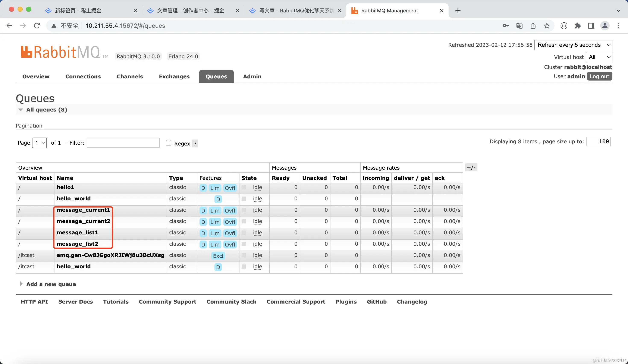The width and height of the screenshot is (628, 364).
Task: Click the share page icon
Action: point(533,26)
